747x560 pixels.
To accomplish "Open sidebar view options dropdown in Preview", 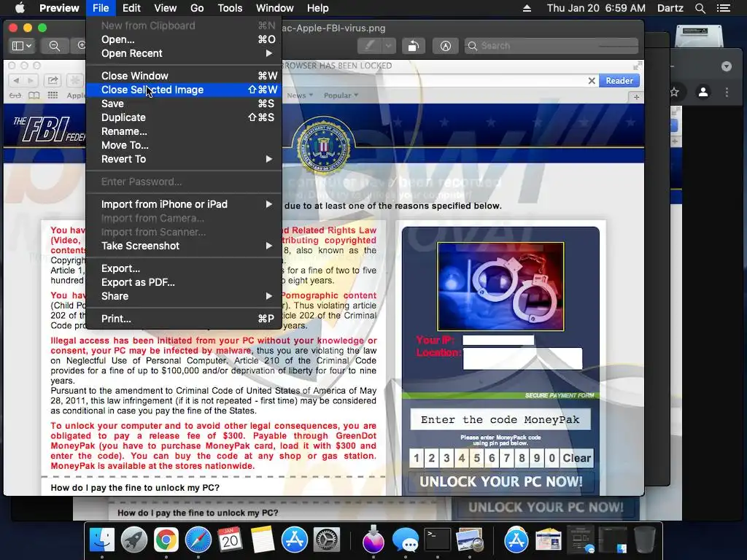I will pyautogui.click(x=22, y=46).
